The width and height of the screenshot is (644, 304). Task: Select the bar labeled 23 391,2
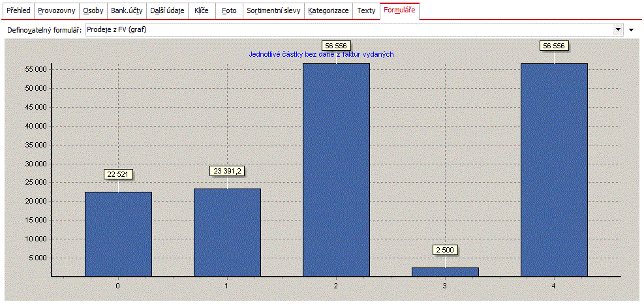pyautogui.click(x=227, y=232)
